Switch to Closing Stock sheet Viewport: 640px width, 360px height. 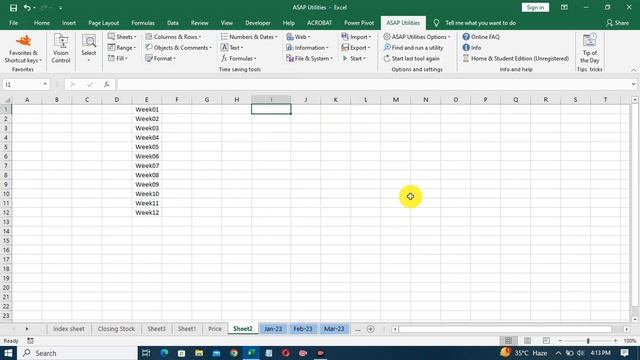[116, 329]
